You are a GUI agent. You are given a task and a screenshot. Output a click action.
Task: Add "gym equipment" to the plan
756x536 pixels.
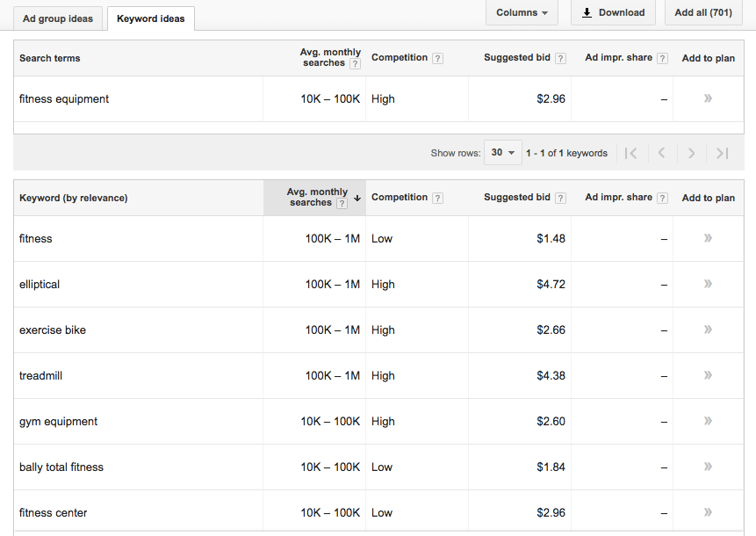708,421
